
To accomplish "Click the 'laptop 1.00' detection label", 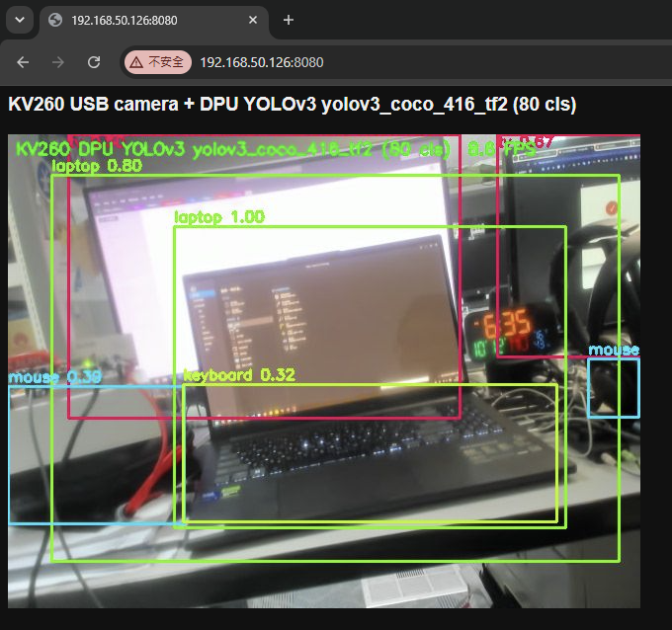I will (x=219, y=217).
